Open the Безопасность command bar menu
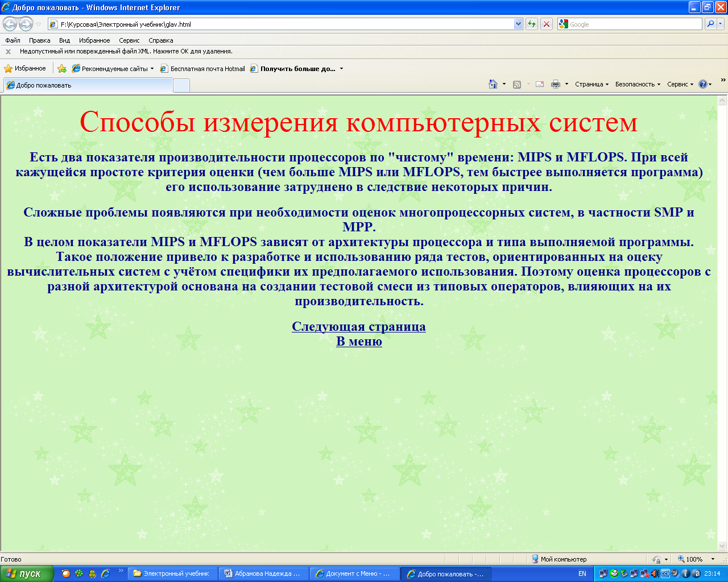 tap(638, 84)
